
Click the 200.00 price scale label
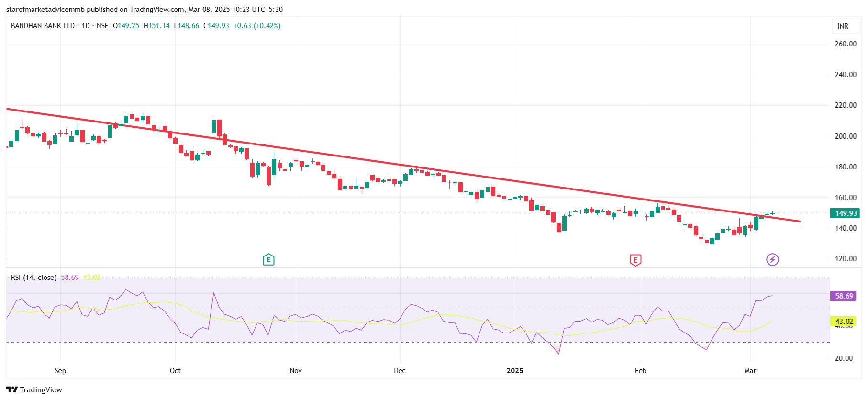846,136
